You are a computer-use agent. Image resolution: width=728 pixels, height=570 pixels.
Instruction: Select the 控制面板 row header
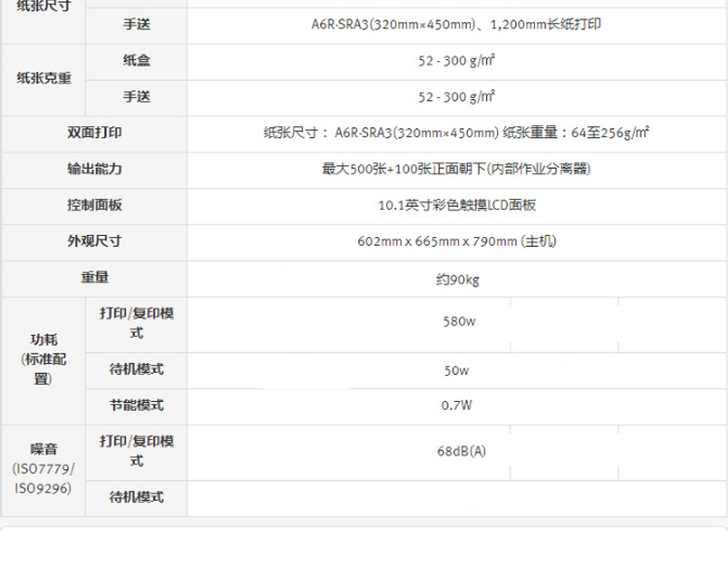tap(94, 204)
